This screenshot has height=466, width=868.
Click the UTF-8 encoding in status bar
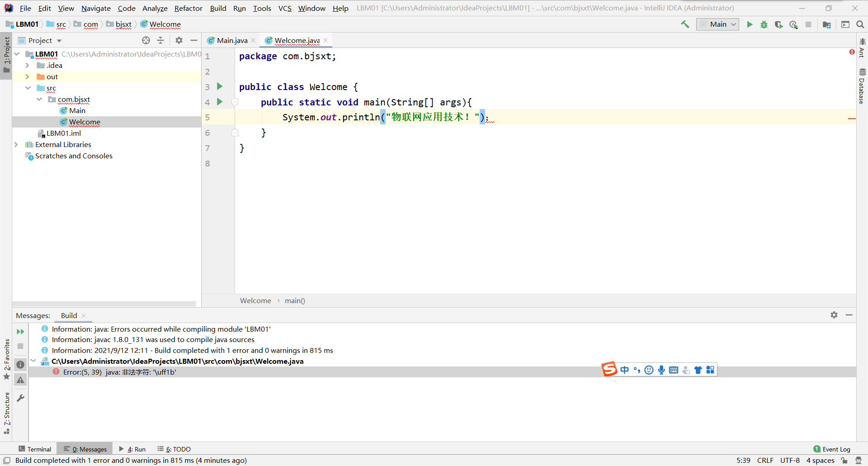790,461
